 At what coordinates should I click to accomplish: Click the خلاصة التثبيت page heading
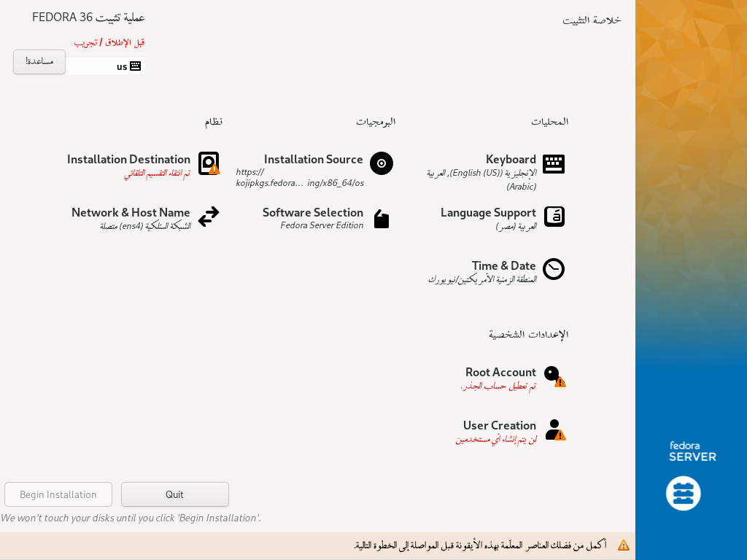[592, 20]
